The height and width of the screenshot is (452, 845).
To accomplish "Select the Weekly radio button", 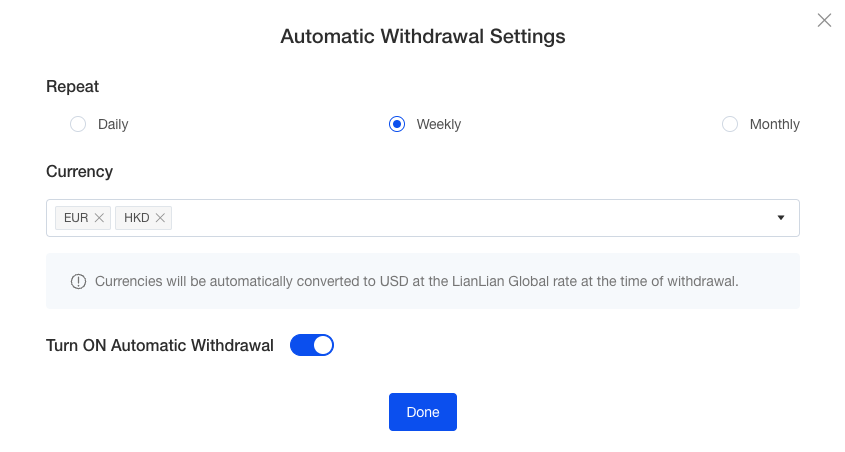I will pyautogui.click(x=397, y=124).
